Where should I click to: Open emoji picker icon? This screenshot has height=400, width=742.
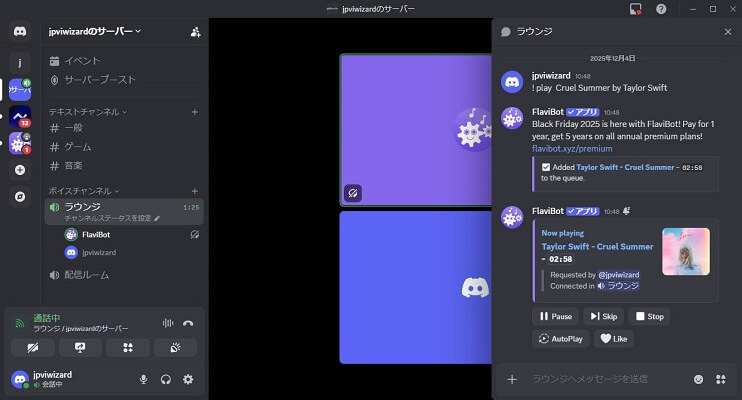(x=698, y=379)
